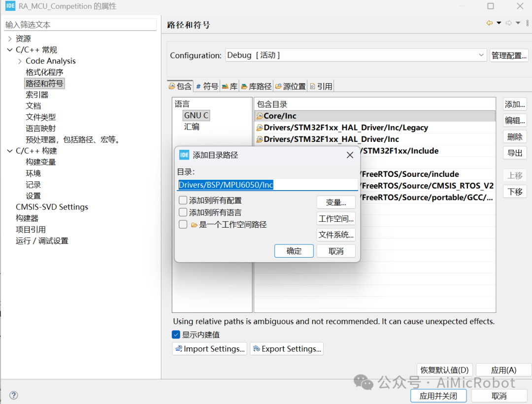
Task: Click 取消 in add directory dialog
Action: tap(336, 251)
